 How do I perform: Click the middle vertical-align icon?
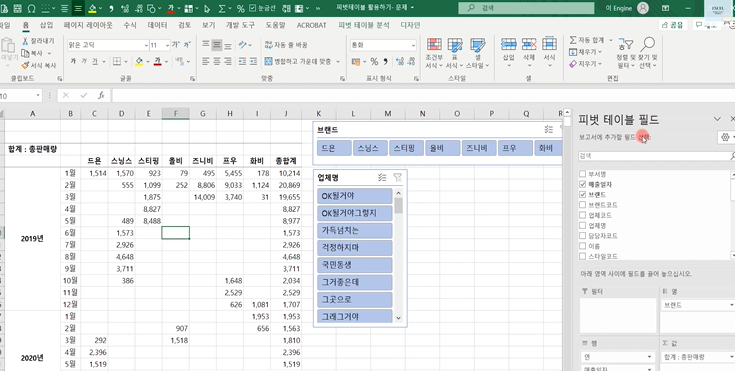click(217, 45)
